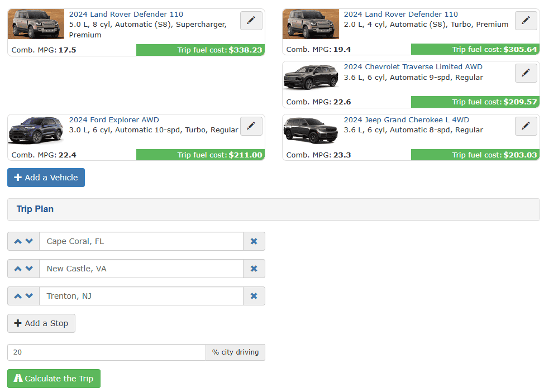Click the Jeep Grand Cherokee thumbnail image
This screenshot has width=544, height=392.
311,130
